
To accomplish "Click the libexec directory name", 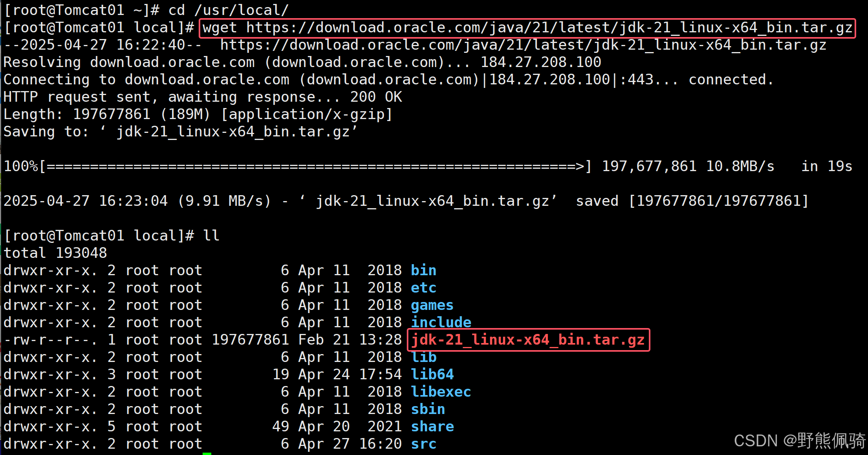I will 441,392.
